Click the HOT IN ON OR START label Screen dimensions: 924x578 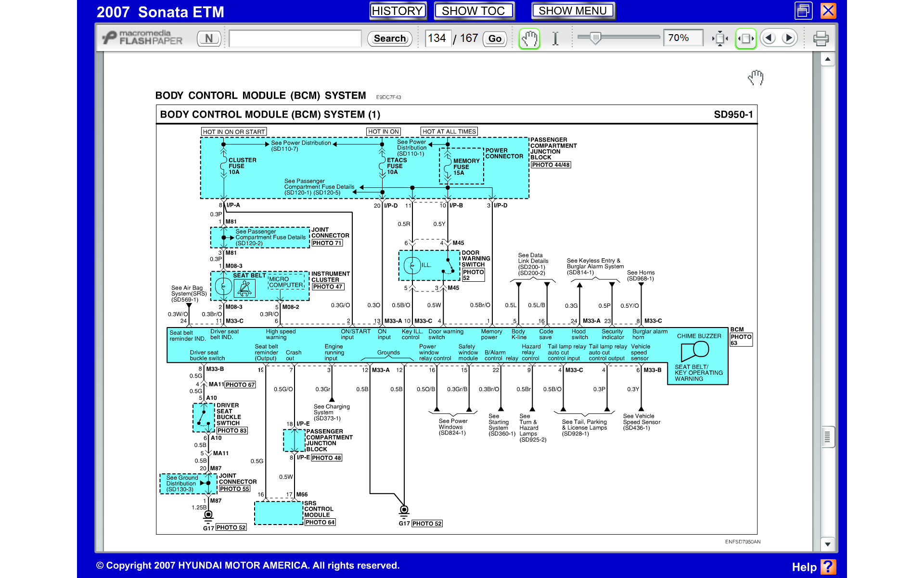(x=234, y=131)
